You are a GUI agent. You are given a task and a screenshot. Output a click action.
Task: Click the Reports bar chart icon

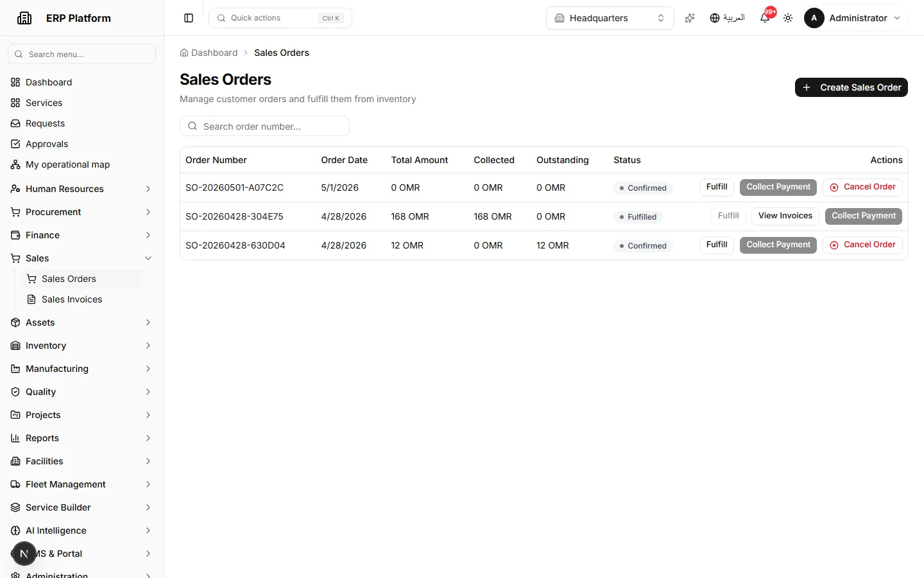coord(15,438)
